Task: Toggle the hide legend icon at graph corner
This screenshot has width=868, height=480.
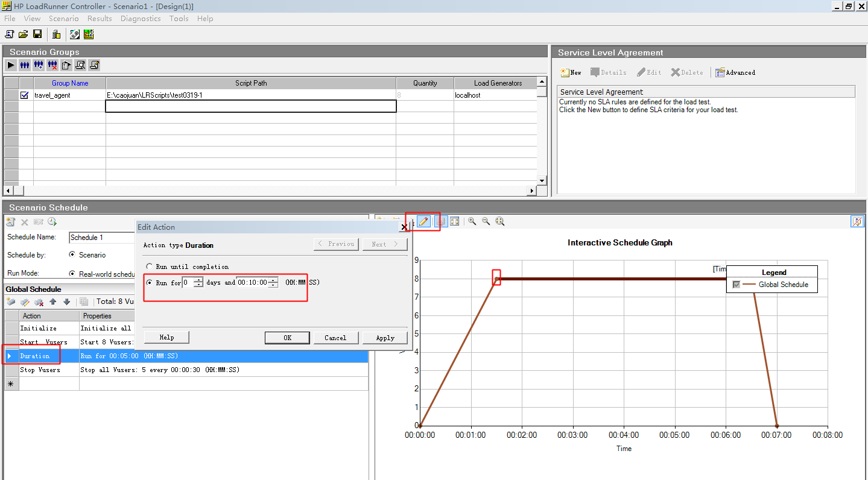Action: tap(857, 221)
